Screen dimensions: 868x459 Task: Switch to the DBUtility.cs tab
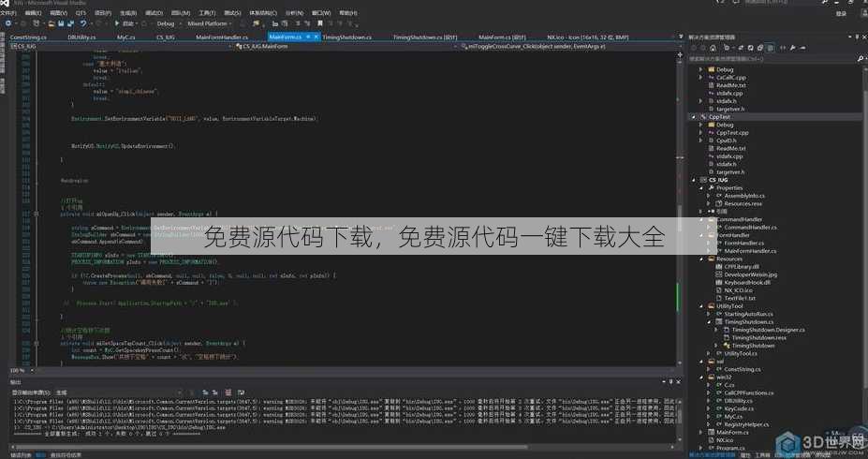coord(81,37)
